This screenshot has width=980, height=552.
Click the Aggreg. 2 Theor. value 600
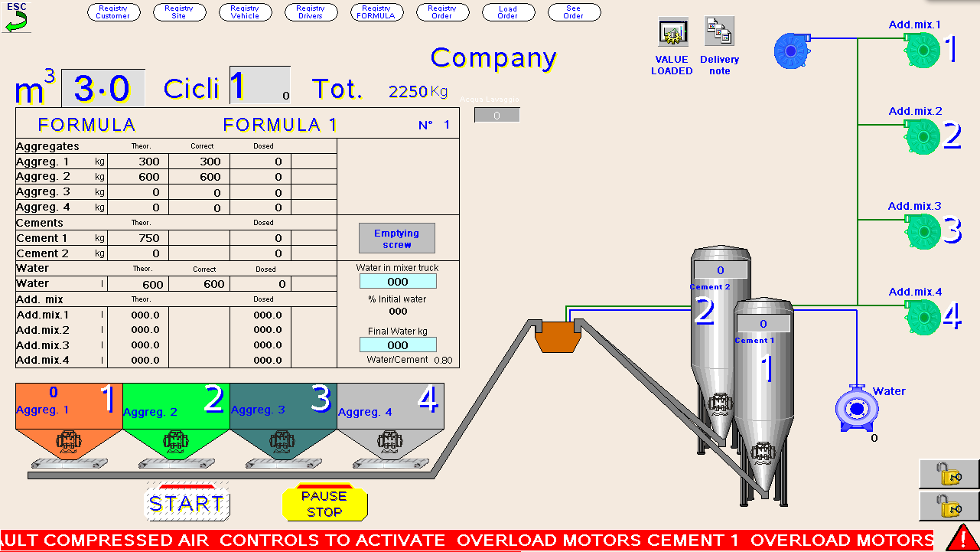[x=149, y=177]
